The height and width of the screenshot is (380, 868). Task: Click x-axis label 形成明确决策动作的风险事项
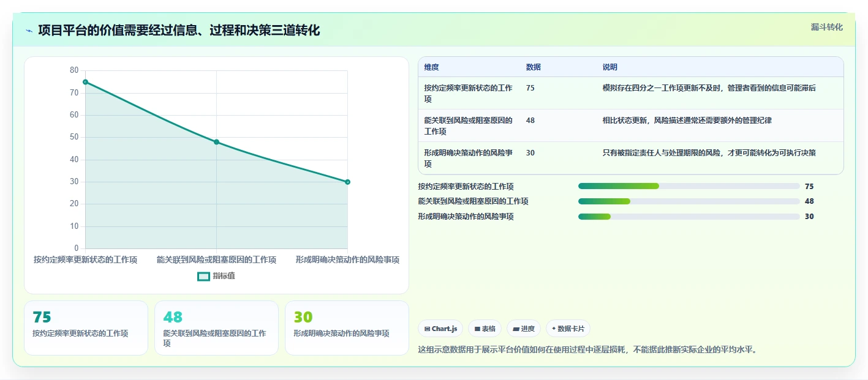click(347, 260)
